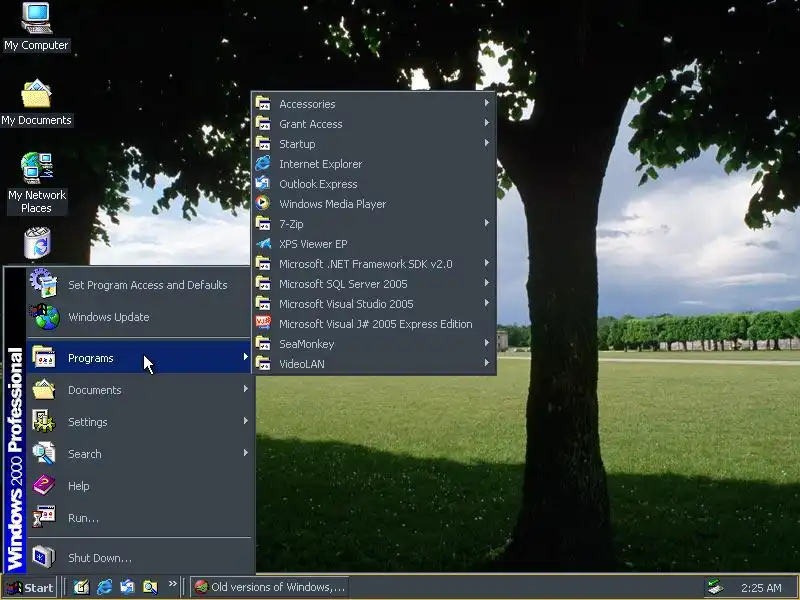Click the folder search quick launch icon
The image size is (800, 600).
coord(150,587)
